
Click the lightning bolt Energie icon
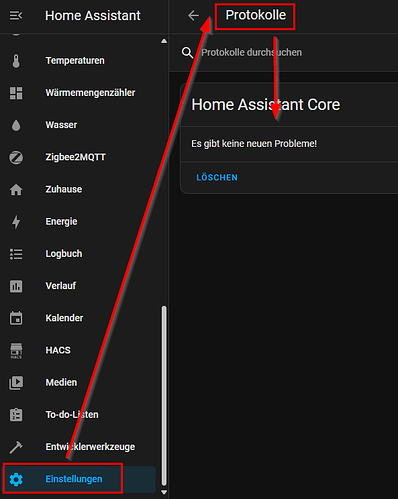(x=16, y=222)
